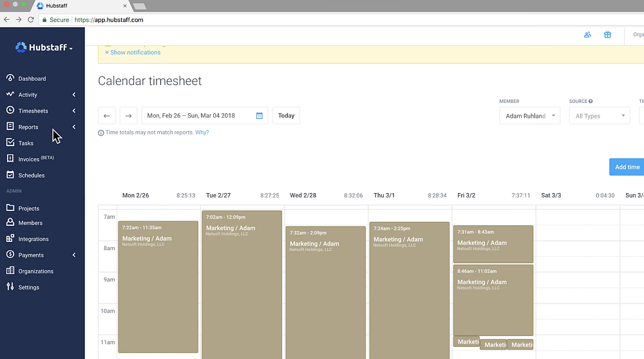Open the Members menu item
The image size is (644, 359).
point(30,223)
